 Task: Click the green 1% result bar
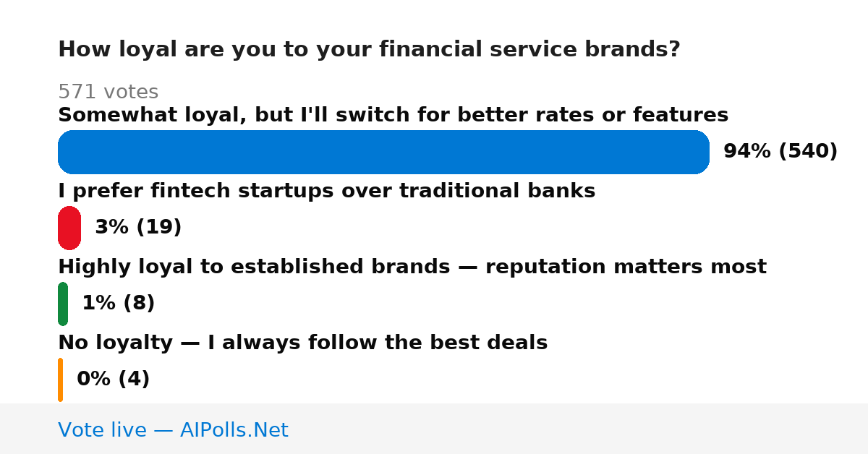(x=63, y=304)
